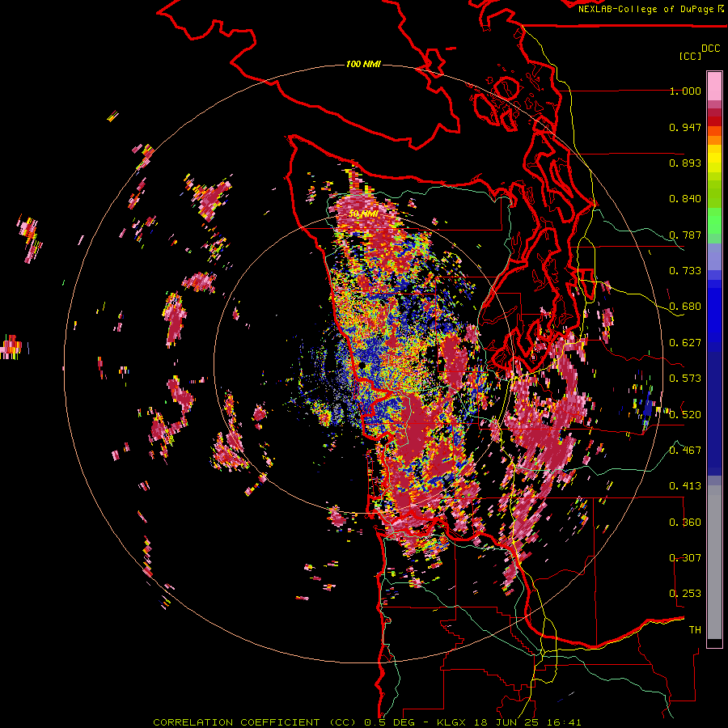This screenshot has height=728, width=728.
Task: Click the 0.787 scale value
Action: [685, 235]
